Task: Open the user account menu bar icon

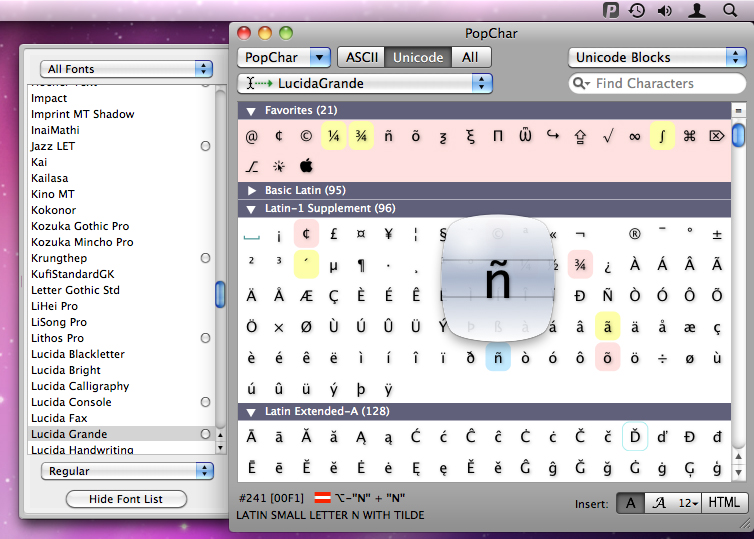Action: 696,10
